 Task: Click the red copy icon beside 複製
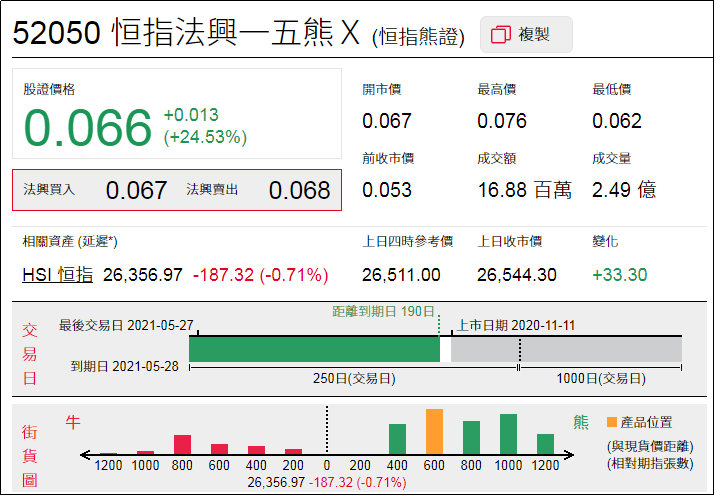coord(500,35)
